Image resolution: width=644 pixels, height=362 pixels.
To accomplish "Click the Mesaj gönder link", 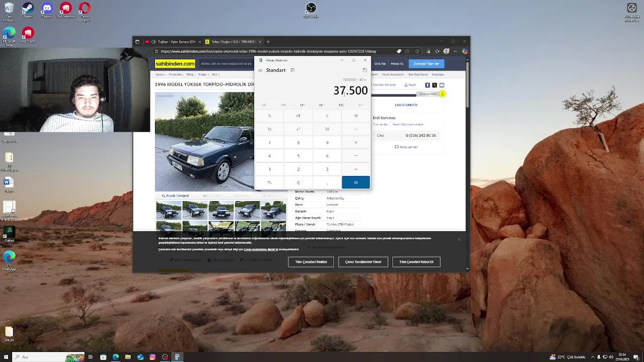I will pyautogui.click(x=407, y=147).
